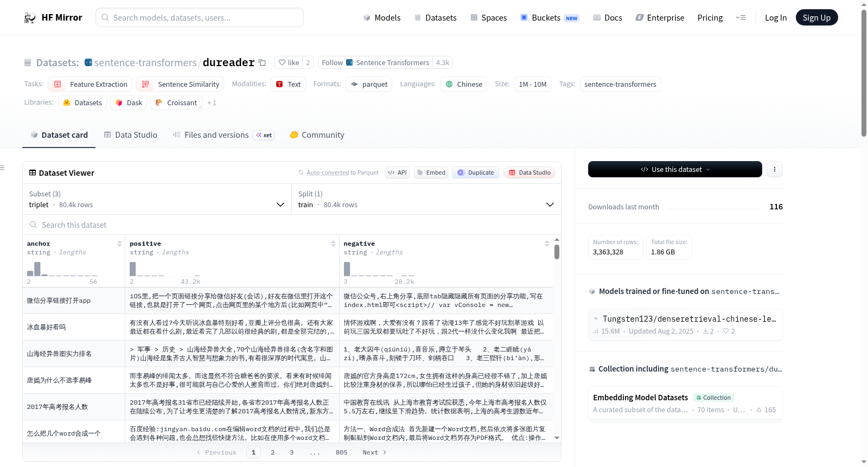The width and height of the screenshot is (868, 467).
Task: Sort by the anchor column arrows
Action: click(119, 244)
